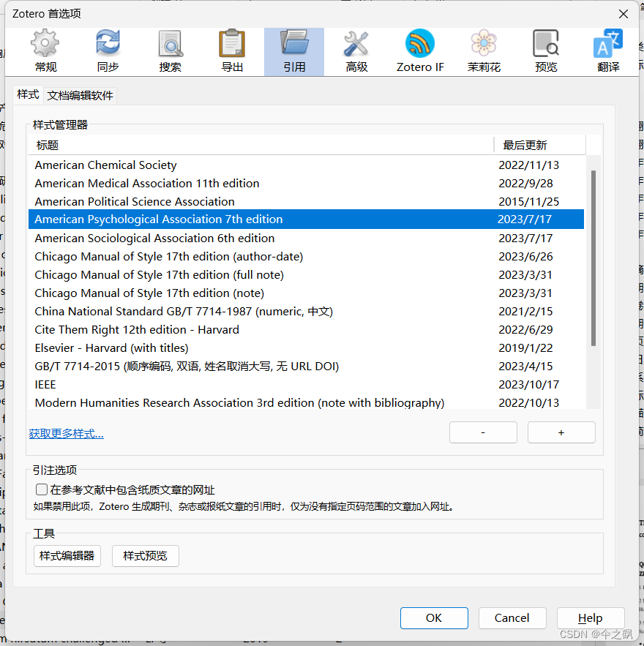The height and width of the screenshot is (646, 644).
Task: Click the 获取更多样式 link
Action: click(67, 433)
